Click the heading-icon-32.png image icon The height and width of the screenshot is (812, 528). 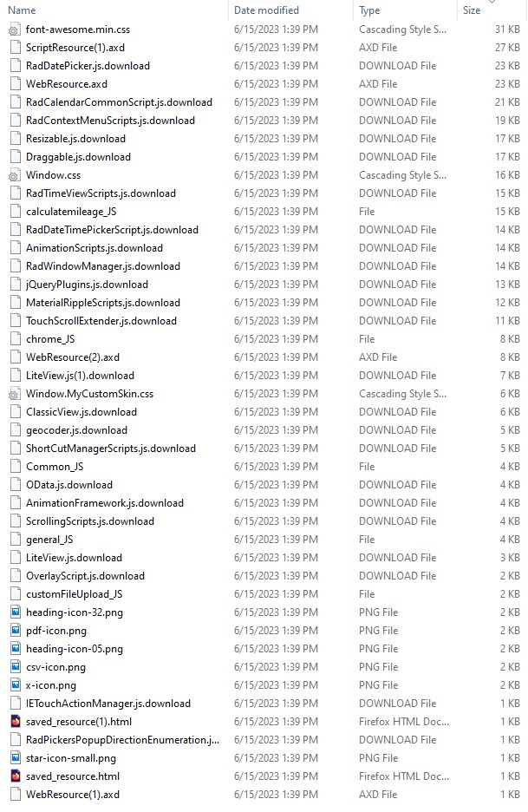point(15,612)
